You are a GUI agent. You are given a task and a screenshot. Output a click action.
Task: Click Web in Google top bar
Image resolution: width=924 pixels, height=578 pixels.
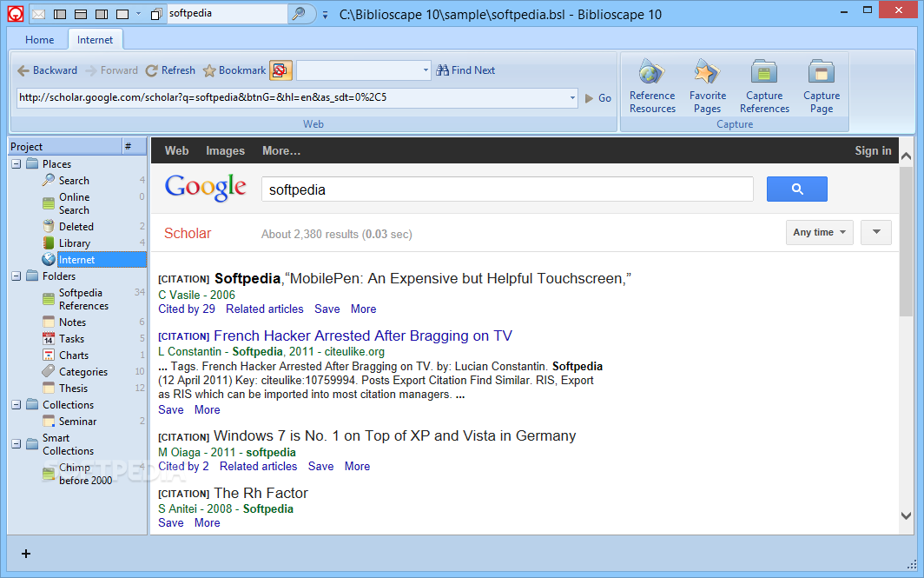click(x=177, y=150)
